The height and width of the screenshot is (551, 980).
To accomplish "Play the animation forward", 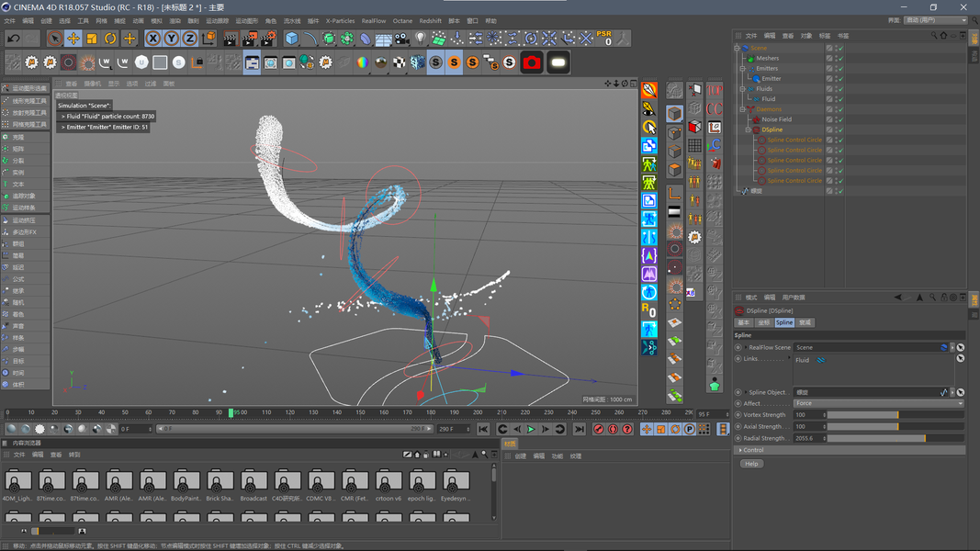I will coord(531,429).
